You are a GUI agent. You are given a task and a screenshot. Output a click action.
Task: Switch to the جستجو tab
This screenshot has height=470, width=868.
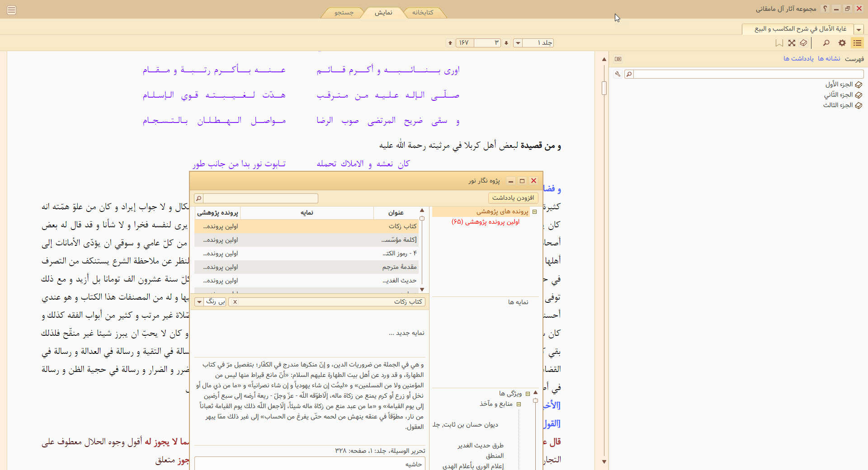coord(344,12)
